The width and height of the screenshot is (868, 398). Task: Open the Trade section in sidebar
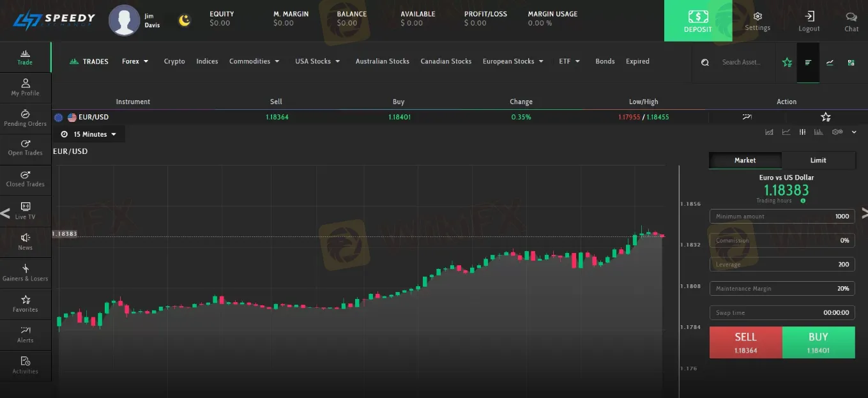(25, 57)
